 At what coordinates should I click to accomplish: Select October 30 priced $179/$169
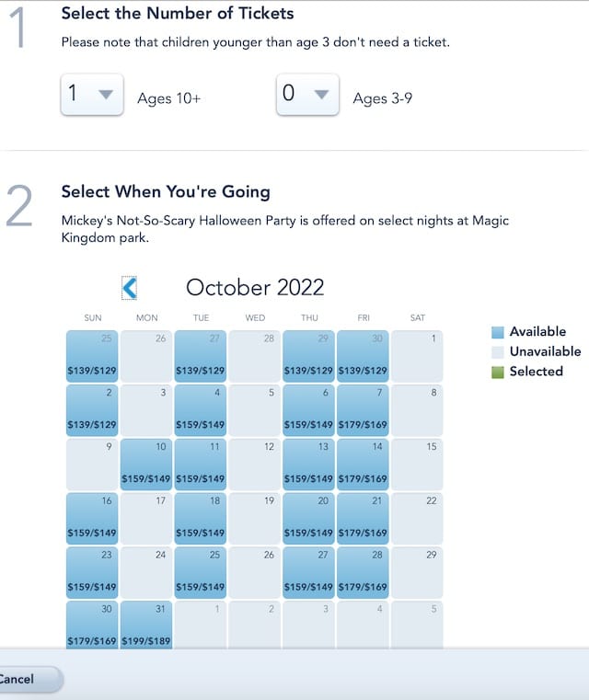(92, 625)
